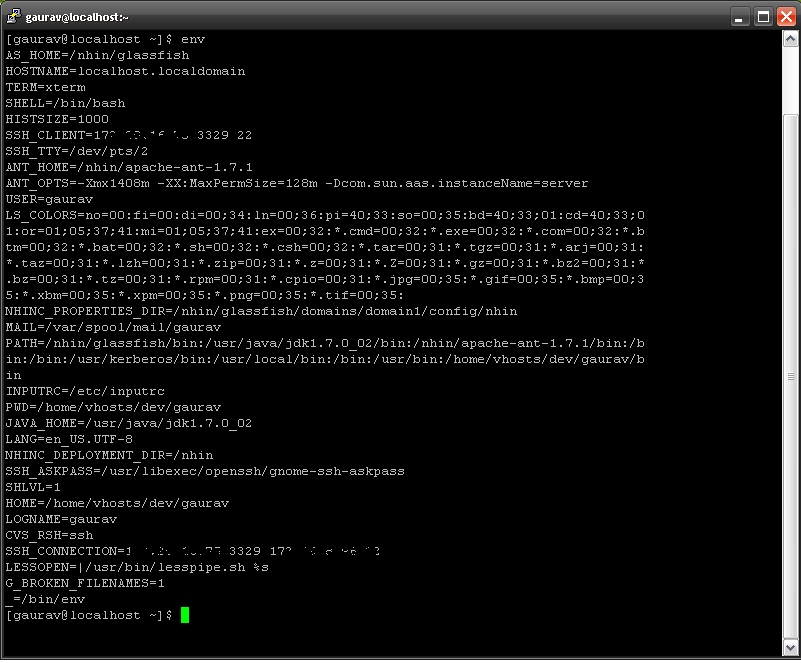The width and height of the screenshot is (801, 663).
Task: Click the red close window icon
Action: [x=784, y=15]
